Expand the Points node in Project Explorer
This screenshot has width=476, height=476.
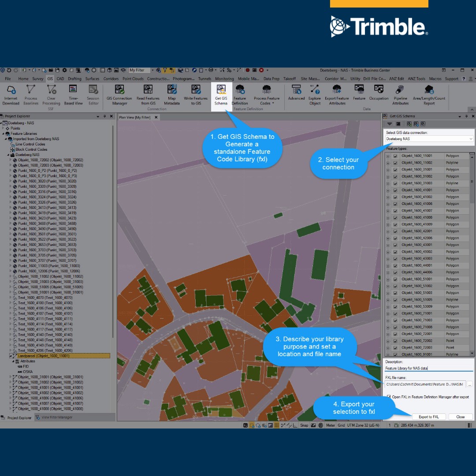(x=3, y=128)
